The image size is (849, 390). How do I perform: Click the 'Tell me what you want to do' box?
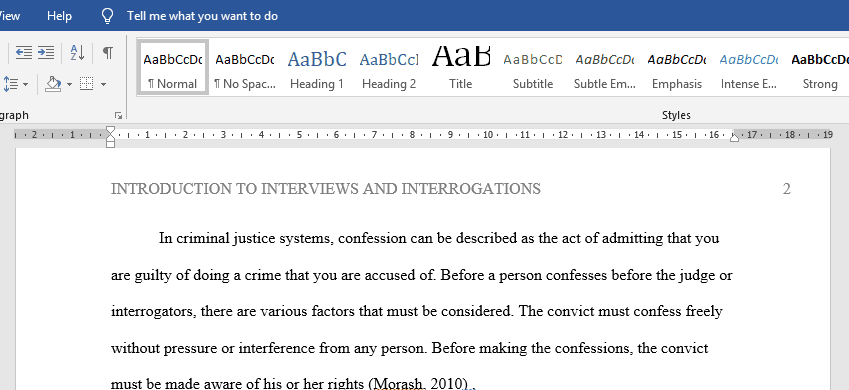(203, 16)
